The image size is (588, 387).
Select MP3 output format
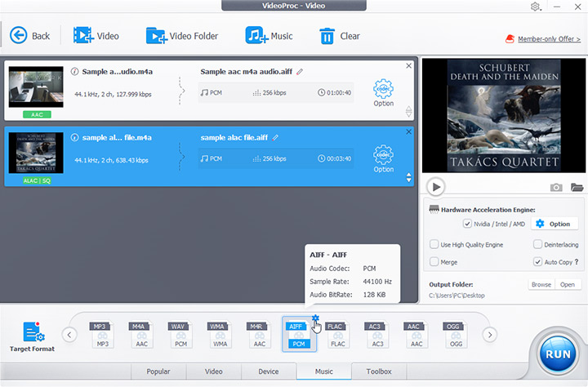(102, 335)
